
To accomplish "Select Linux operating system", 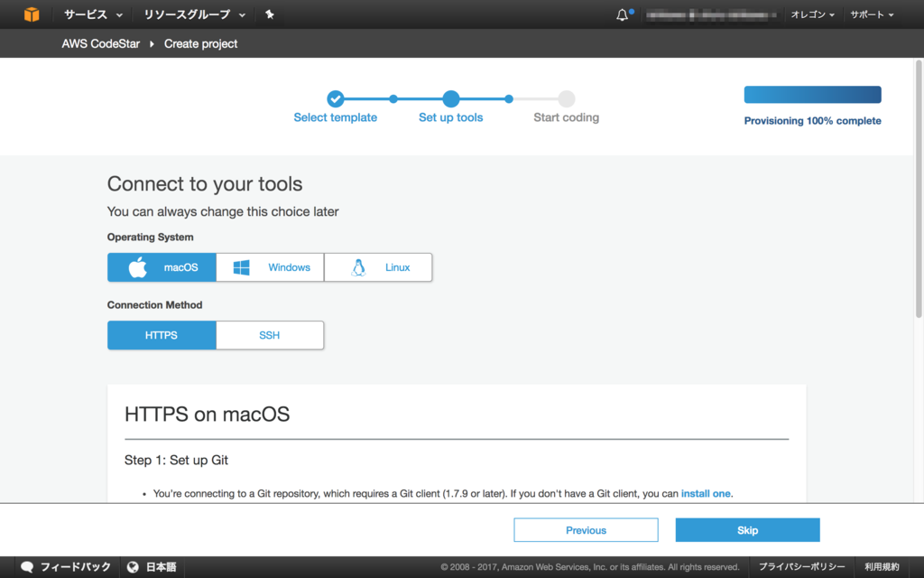I will click(378, 267).
